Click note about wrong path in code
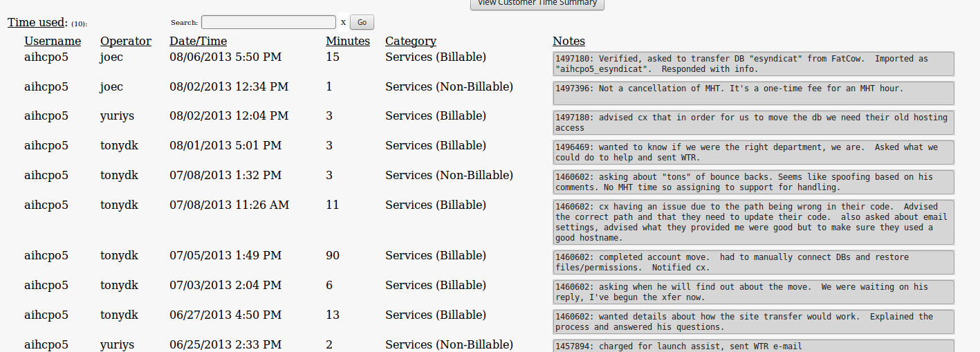 (x=753, y=222)
